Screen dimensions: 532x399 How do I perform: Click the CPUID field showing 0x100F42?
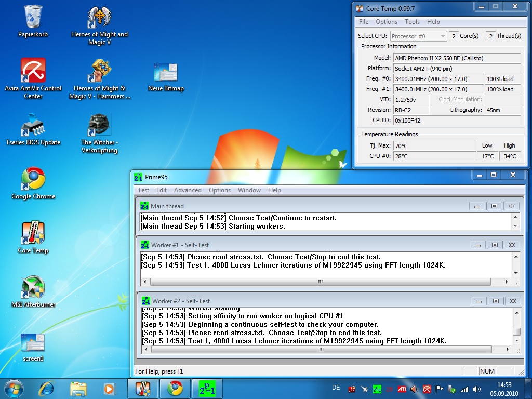457,121
